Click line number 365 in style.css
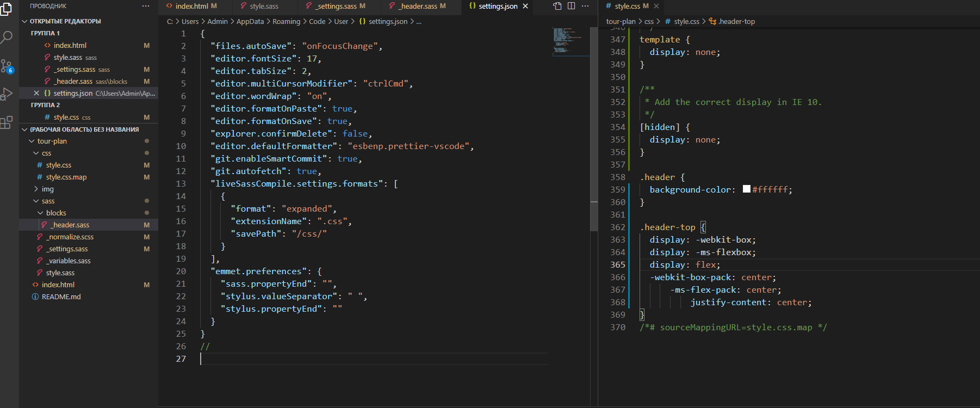 click(618, 264)
